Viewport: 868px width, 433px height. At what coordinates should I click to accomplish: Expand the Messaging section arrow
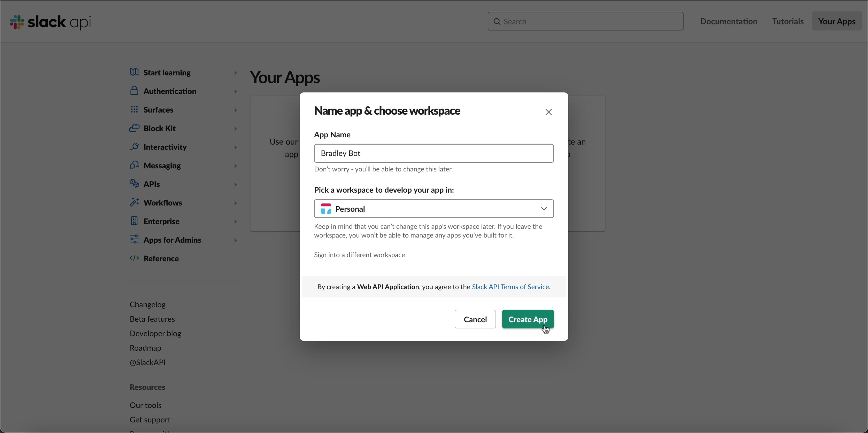tap(236, 166)
